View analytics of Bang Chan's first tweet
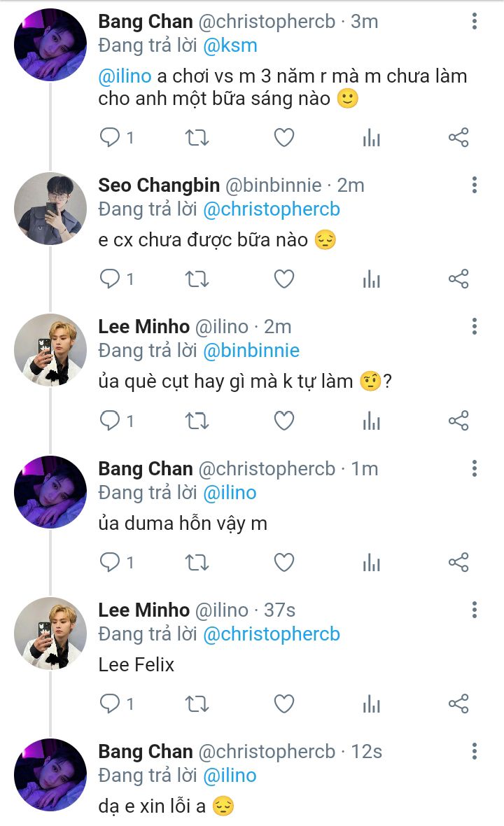 pos(371,137)
